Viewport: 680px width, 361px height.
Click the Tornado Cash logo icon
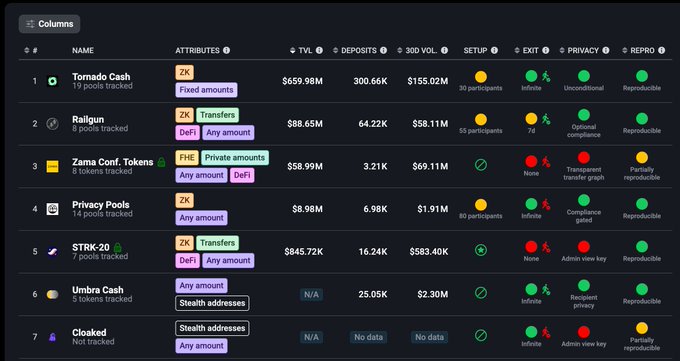tap(52, 81)
